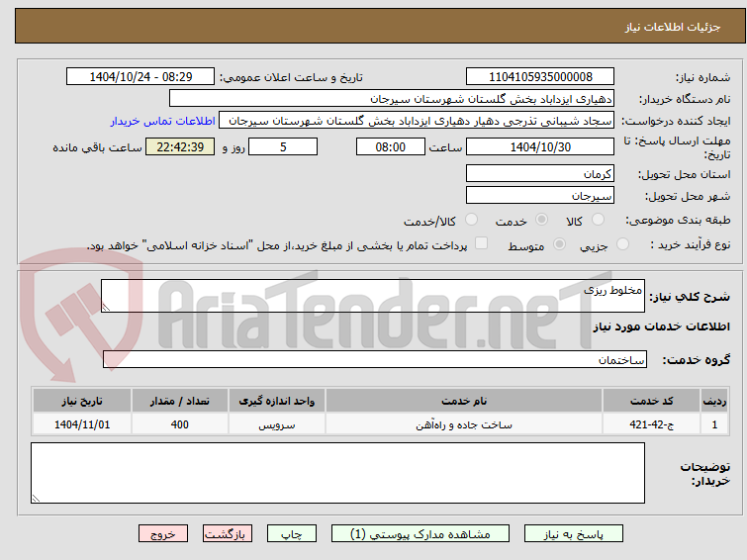Screen dimensions: 747x560
Task: Click the deadline hour field 08:00
Action: coord(391,146)
